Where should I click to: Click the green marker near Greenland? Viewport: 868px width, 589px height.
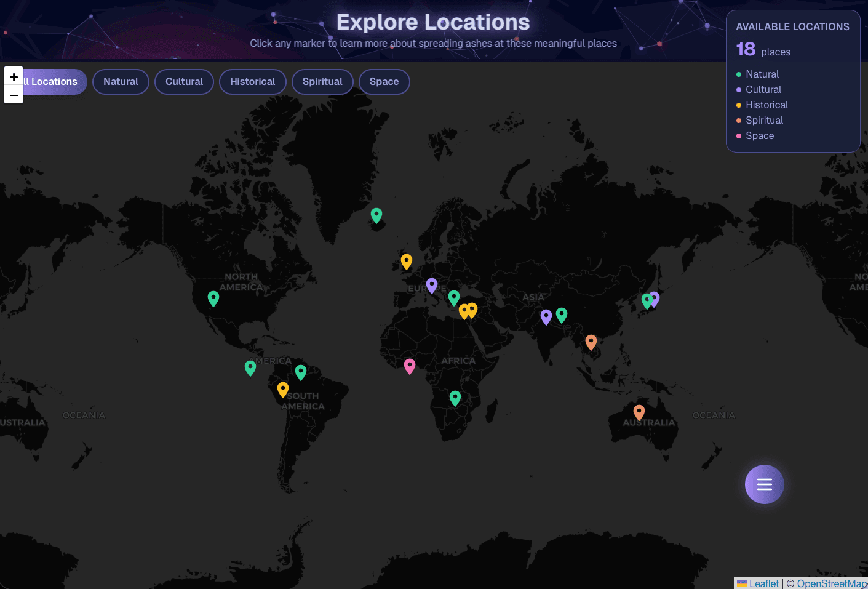[x=376, y=216]
